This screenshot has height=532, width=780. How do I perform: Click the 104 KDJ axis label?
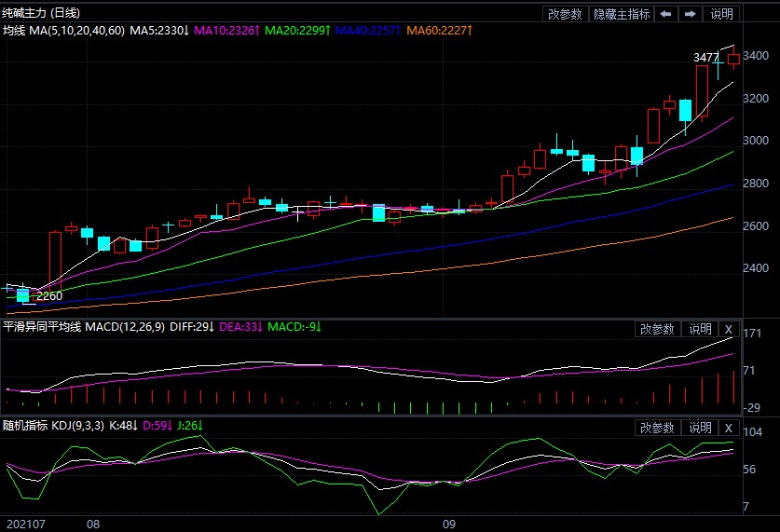(x=753, y=431)
